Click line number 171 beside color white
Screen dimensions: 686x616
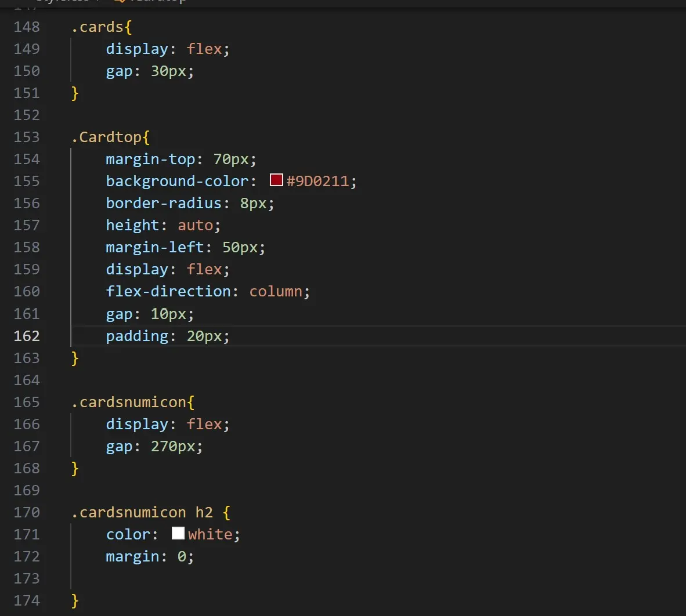27,535
